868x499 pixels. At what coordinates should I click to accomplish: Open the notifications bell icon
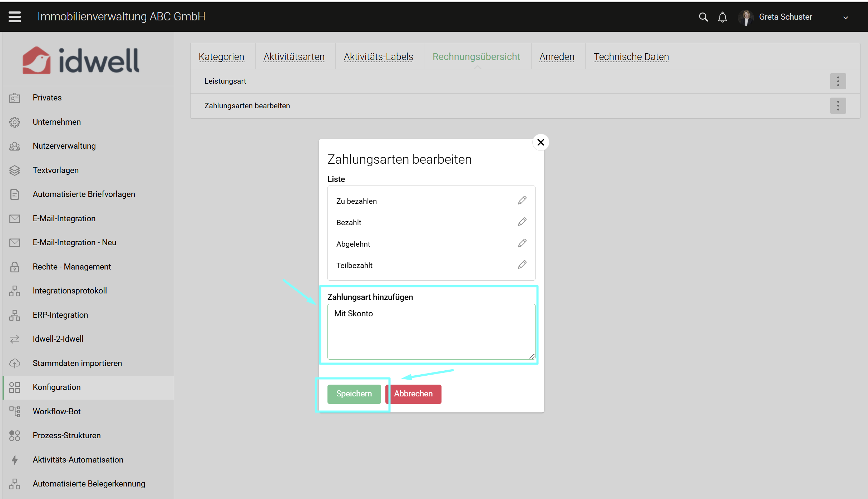(722, 17)
